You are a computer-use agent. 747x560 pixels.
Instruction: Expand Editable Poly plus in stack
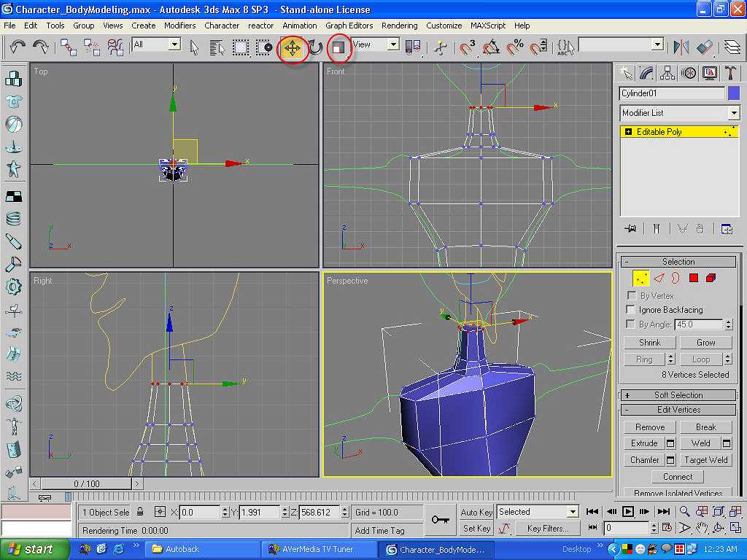(628, 132)
